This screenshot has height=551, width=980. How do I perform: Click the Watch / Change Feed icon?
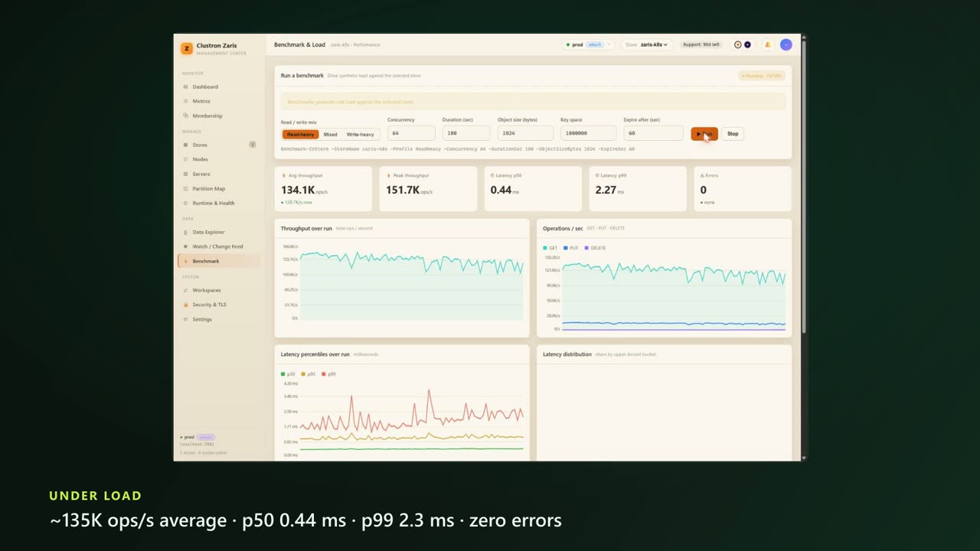point(185,246)
